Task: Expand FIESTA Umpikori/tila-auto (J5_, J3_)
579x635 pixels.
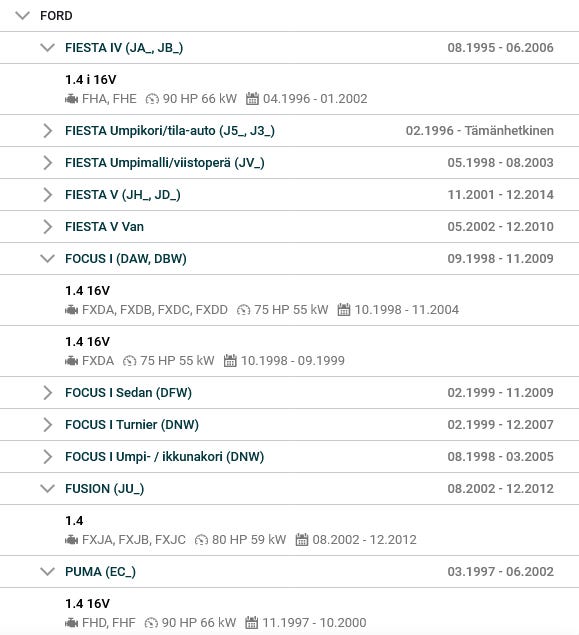Action: 47,131
